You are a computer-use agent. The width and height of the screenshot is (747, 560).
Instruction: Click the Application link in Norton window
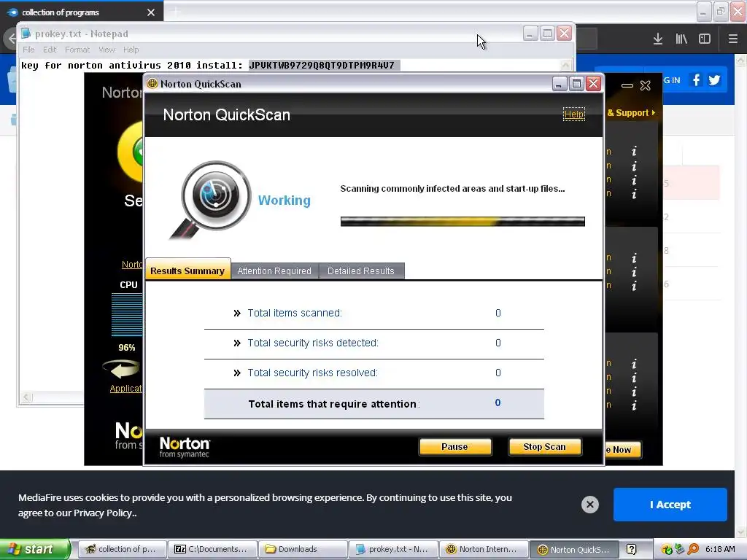(x=126, y=389)
